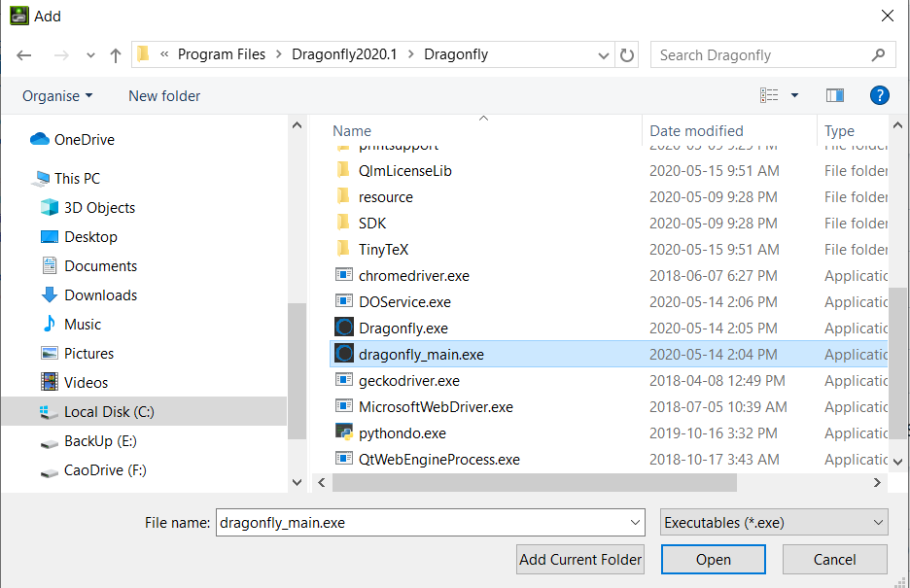Create a New folder
This screenshot has width=910, height=588.
click(x=164, y=95)
